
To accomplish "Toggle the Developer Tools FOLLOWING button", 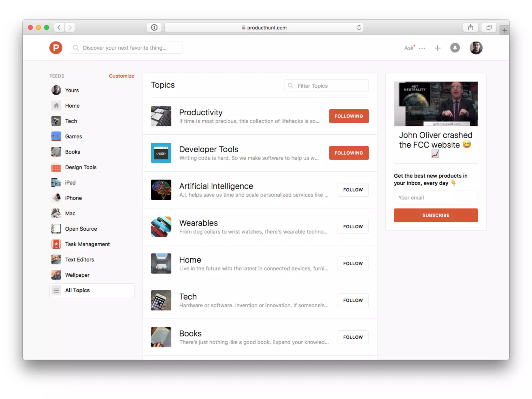I will click(x=349, y=153).
